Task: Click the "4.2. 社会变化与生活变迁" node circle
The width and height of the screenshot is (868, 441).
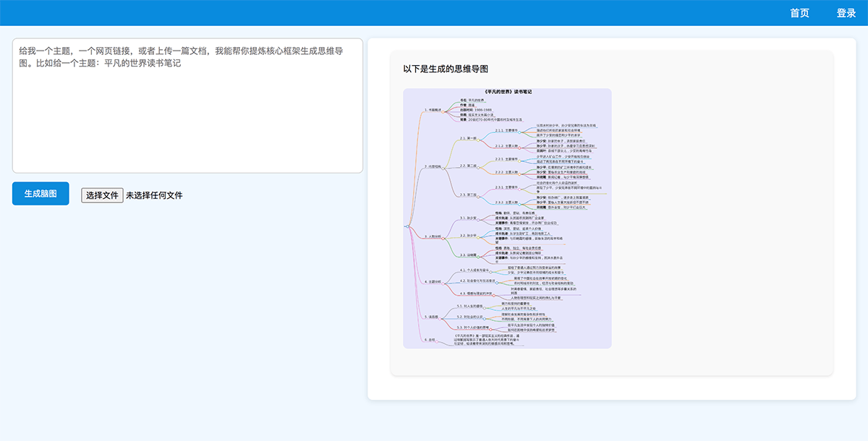Action: click(x=498, y=281)
